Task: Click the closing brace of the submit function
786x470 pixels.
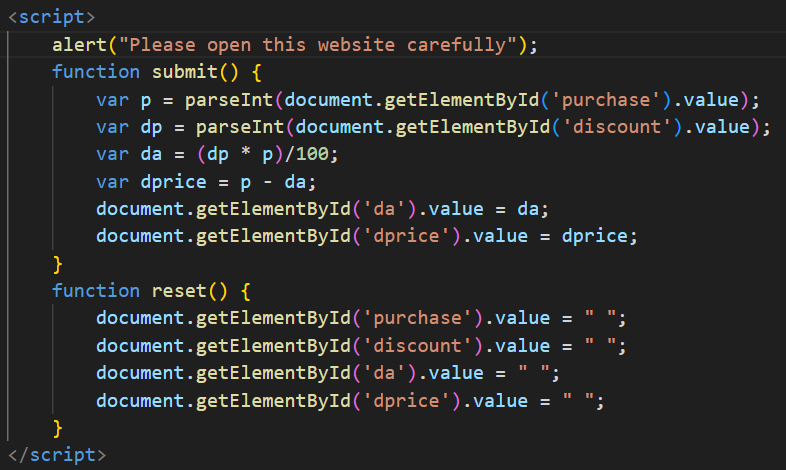Action: tap(58, 263)
